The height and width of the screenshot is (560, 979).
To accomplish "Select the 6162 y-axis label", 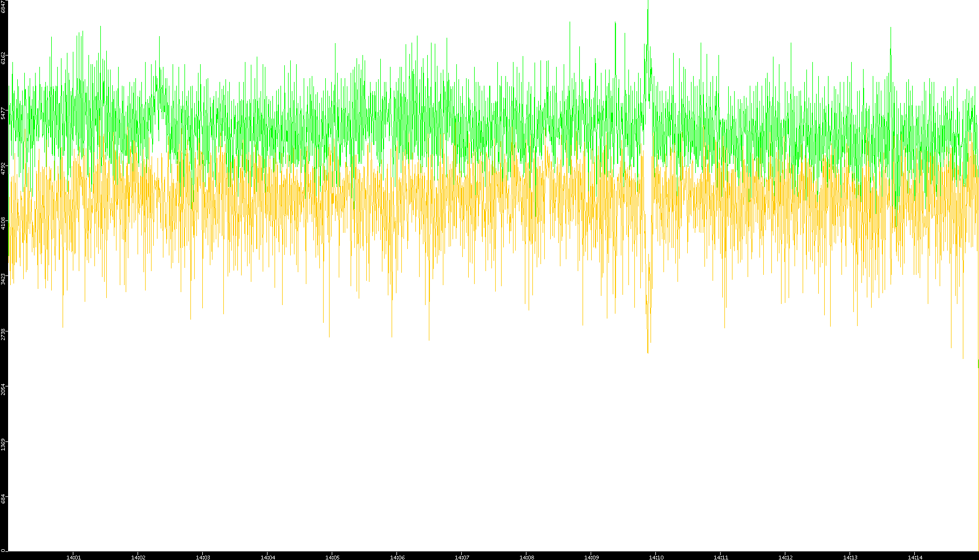I will click(4, 58).
